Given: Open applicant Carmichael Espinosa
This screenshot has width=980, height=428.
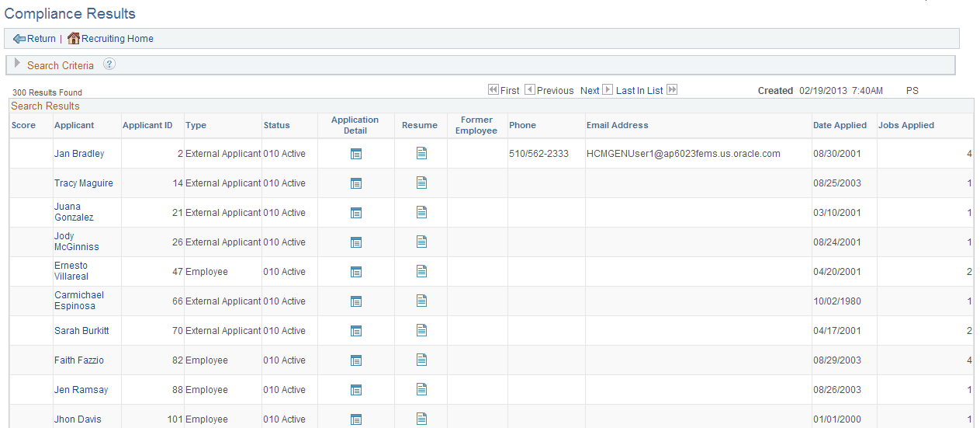Looking at the screenshot, I should click(79, 301).
